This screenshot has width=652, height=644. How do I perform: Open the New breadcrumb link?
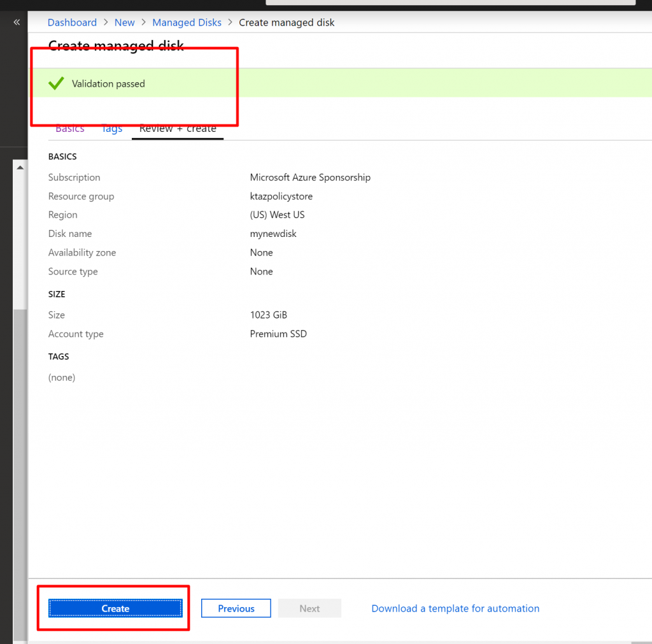click(124, 22)
